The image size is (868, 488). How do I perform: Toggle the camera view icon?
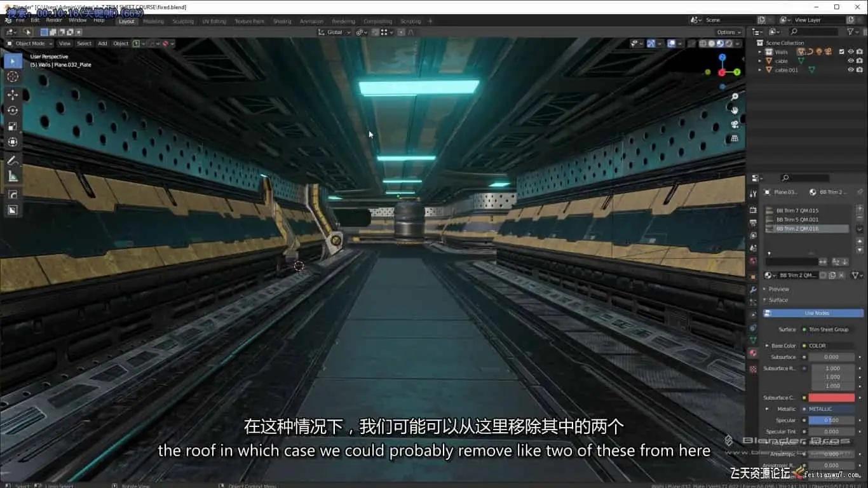[735, 125]
